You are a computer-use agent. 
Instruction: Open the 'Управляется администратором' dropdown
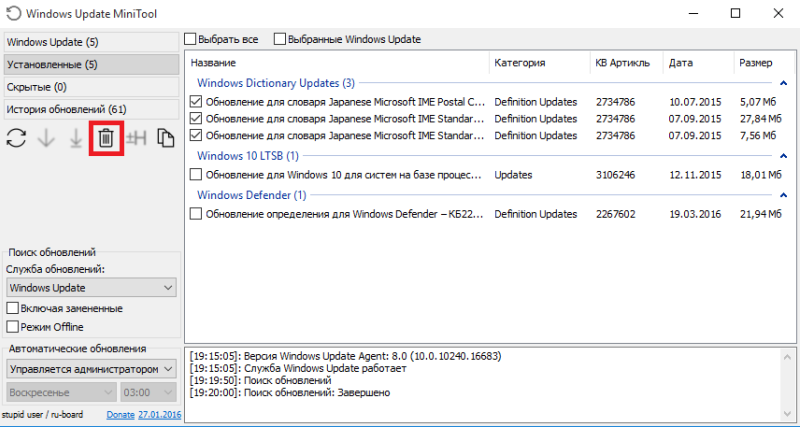pos(92,369)
